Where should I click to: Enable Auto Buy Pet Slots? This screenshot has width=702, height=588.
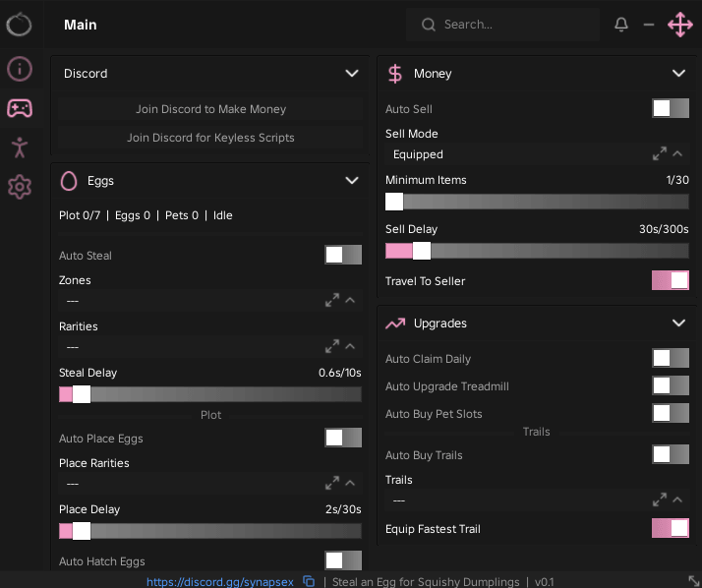(671, 413)
